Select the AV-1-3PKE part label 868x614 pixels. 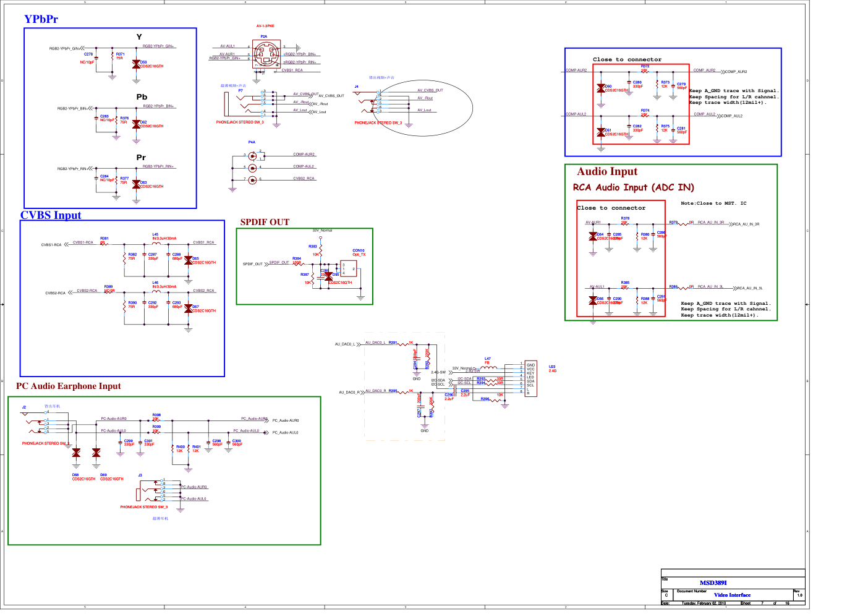tap(265, 26)
